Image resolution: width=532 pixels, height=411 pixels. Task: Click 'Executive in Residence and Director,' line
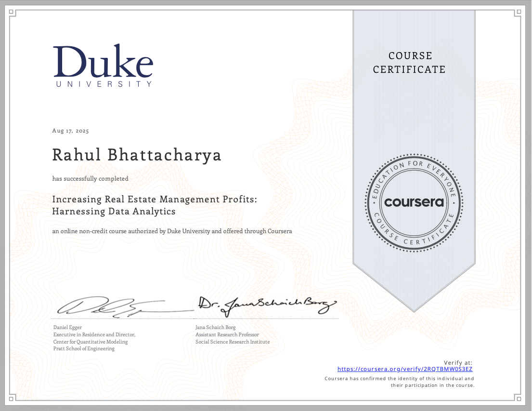tap(94, 334)
